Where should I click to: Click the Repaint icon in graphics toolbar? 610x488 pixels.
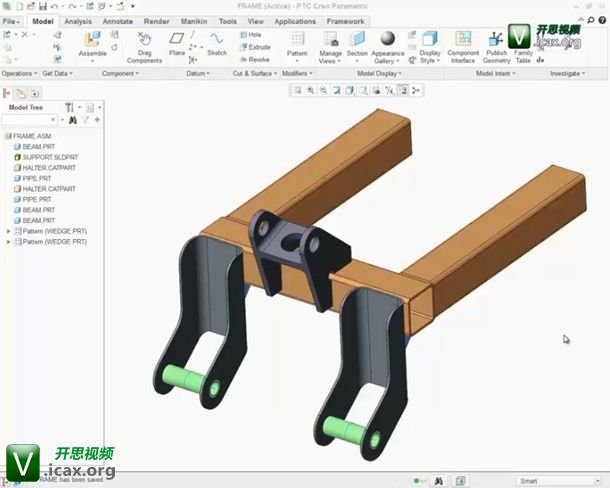[337, 90]
